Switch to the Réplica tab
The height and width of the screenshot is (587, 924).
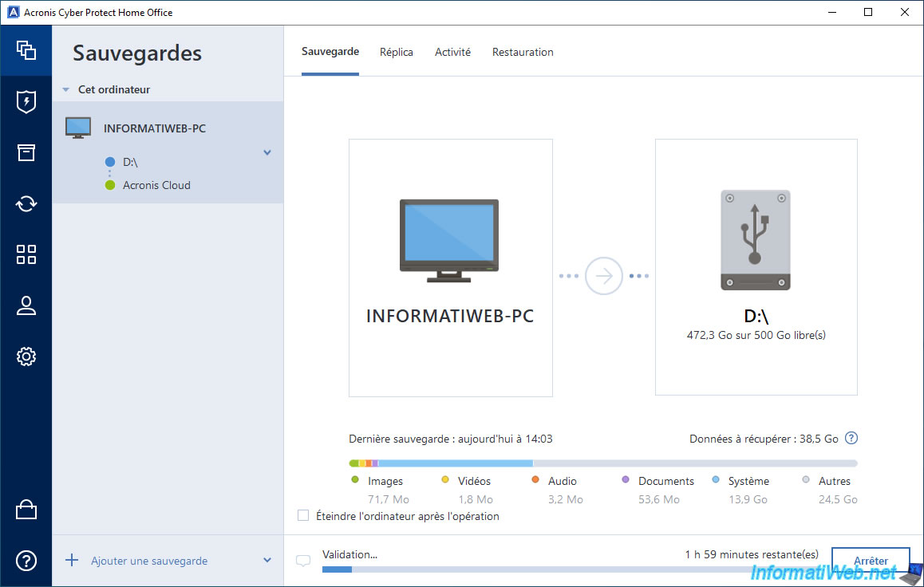(x=396, y=52)
